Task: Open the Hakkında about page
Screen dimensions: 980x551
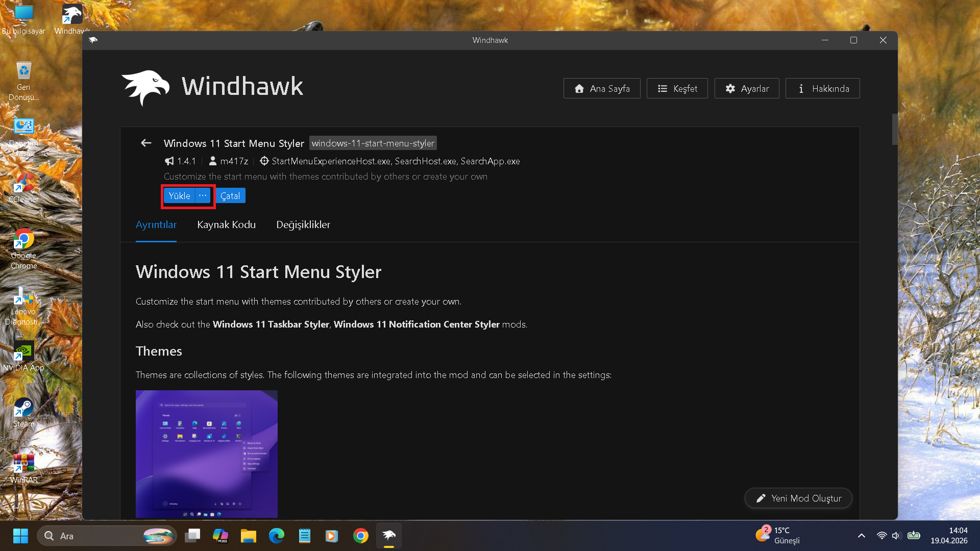Action: point(822,88)
